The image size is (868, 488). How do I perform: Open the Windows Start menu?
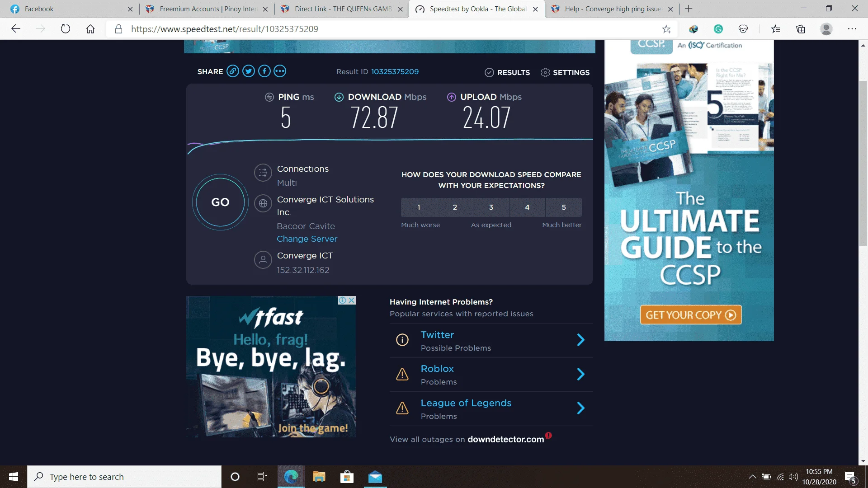[x=14, y=477]
